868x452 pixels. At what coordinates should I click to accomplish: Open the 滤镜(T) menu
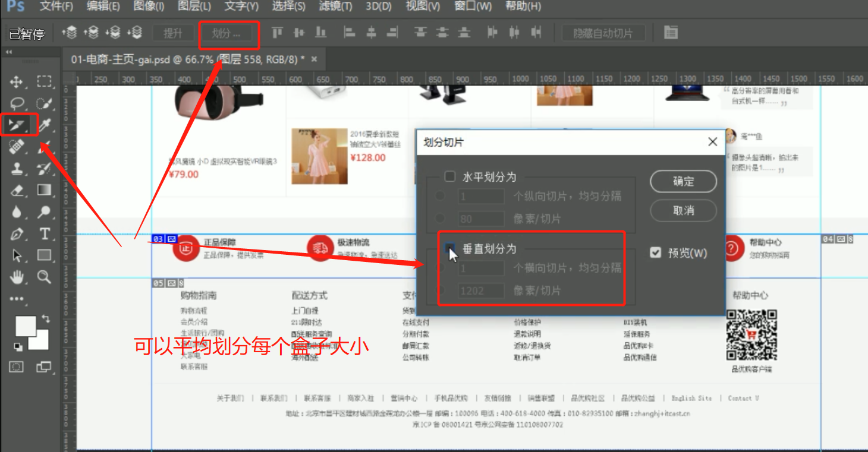point(335,7)
